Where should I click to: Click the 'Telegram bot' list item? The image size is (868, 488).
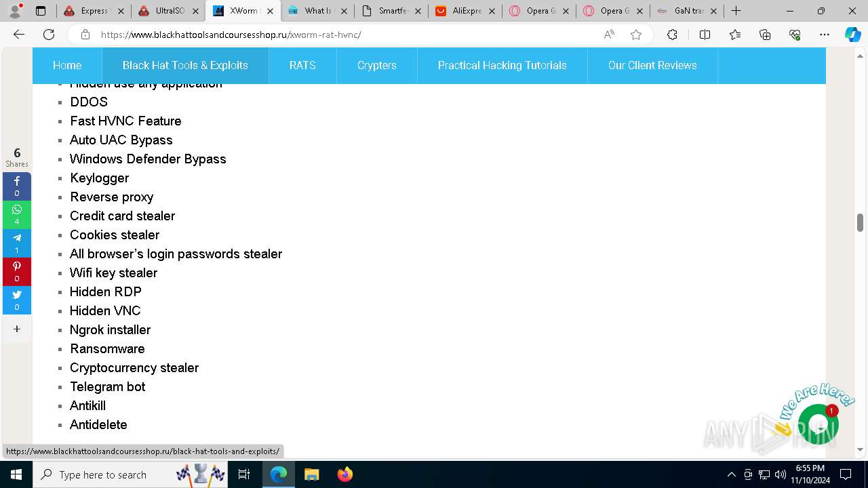(x=107, y=386)
